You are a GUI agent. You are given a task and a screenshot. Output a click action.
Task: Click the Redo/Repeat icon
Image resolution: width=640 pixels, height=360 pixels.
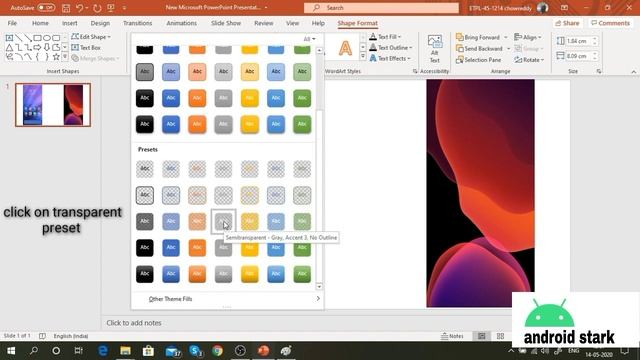click(x=97, y=8)
